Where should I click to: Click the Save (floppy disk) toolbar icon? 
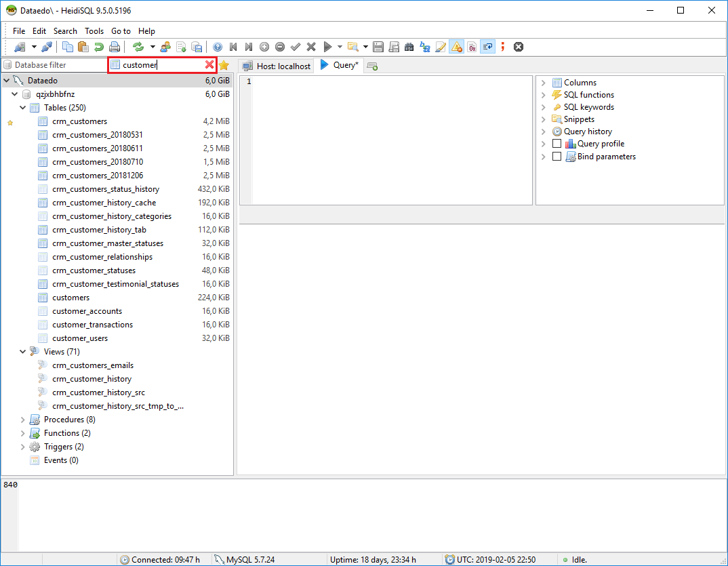pyautogui.click(x=378, y=47)
